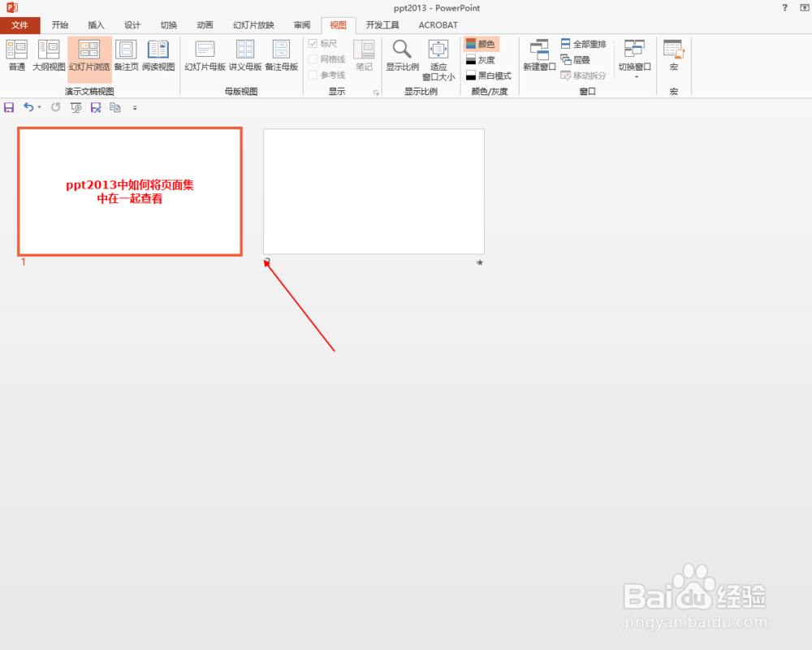Image resolution: width=812 pixels, height=650 pixels.
Task: Click the Redo icon
Action: [x=55, y=107]
